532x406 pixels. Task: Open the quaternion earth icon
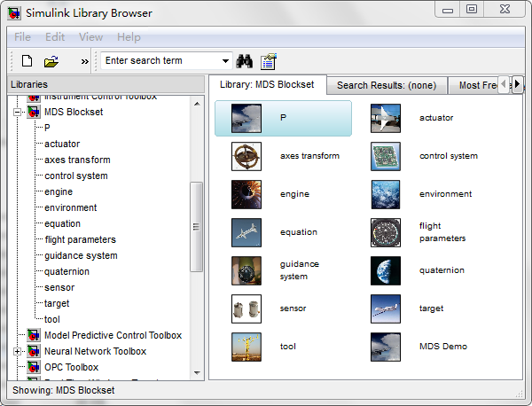click(x=386, y=270)
